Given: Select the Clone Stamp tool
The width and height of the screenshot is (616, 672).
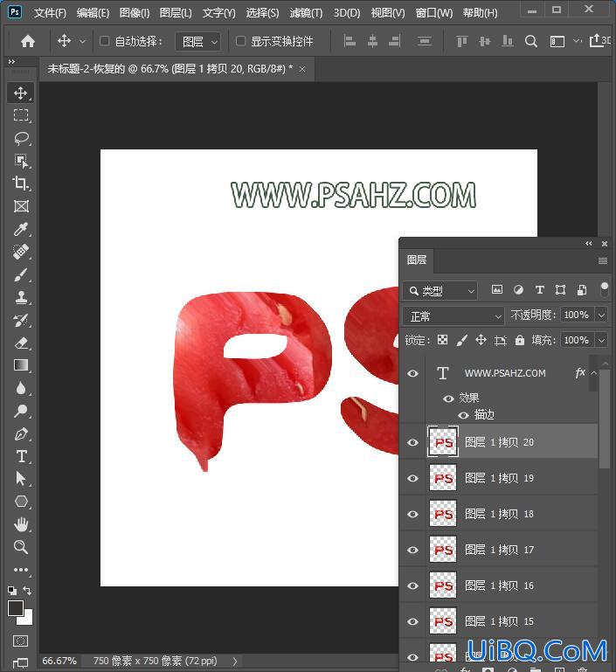Looking at the screenshot, I should coord(21,297).
